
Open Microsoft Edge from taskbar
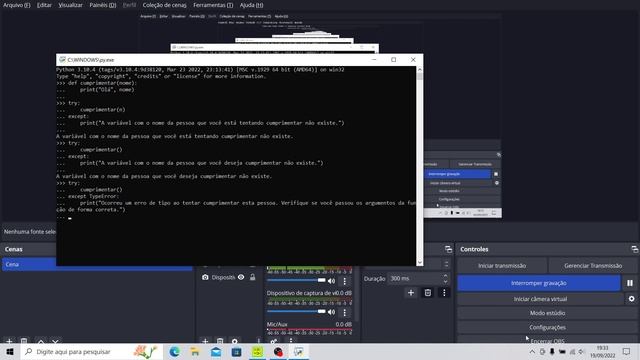click(x=174, y=351)
